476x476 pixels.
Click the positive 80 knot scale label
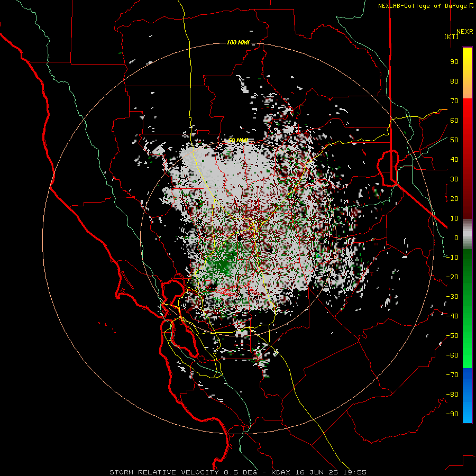pos(454,81)
